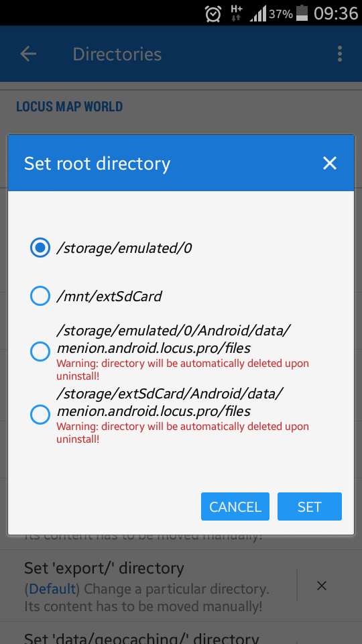Select the /storage/emulated/0 radio button
Image resolution: width=362 pixels, height=644 pixels.
[40, 248]
